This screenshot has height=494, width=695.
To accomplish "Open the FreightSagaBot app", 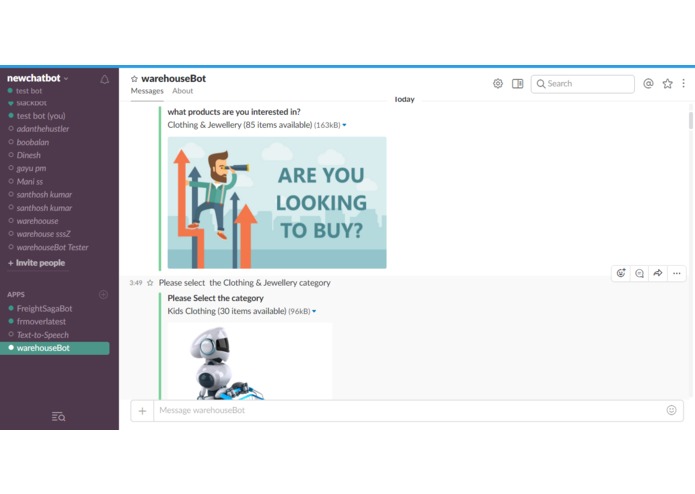I will [x=44, y=308].
